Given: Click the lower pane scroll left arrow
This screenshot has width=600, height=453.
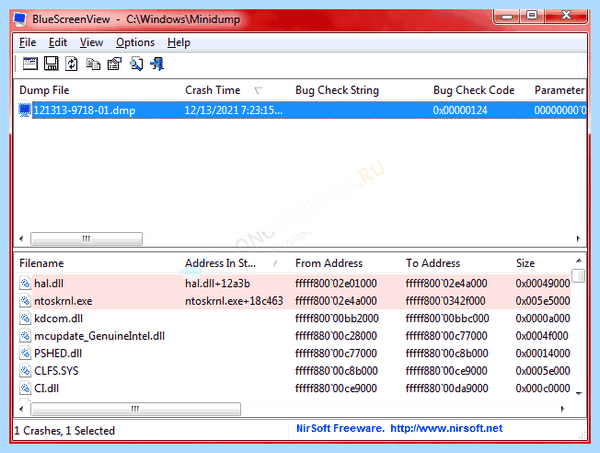Looking at the screenshot, I should point(21,409).
